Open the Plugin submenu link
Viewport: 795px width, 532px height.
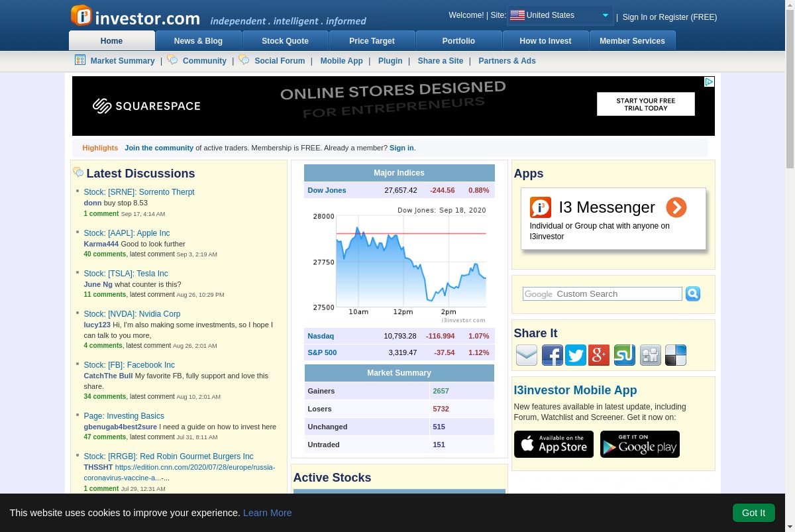click(390, 60)
